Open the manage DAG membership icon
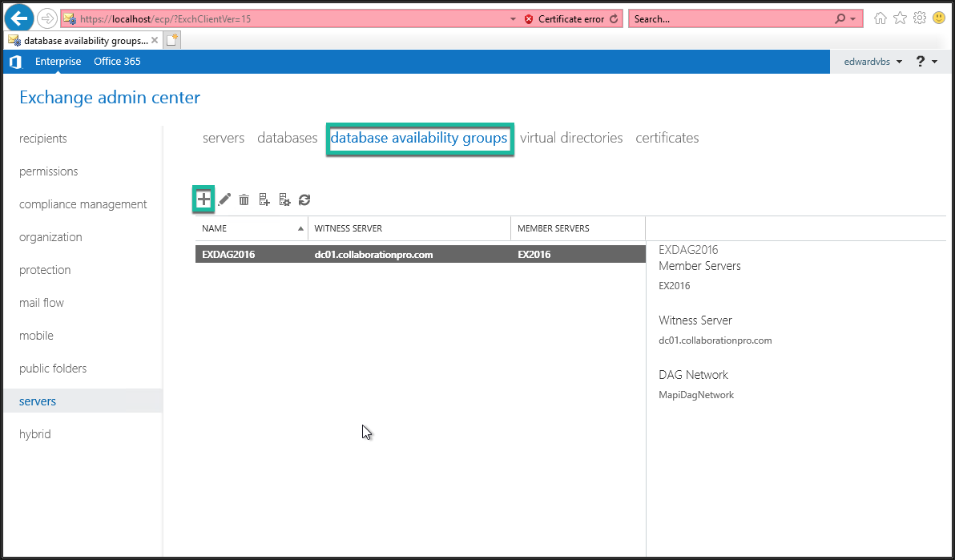This screenshot has height=560, width=955. (x=264, y=199)
